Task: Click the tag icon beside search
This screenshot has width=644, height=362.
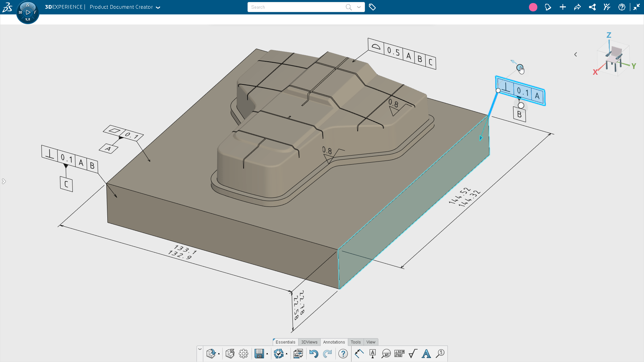Action: tap(372, 7)
